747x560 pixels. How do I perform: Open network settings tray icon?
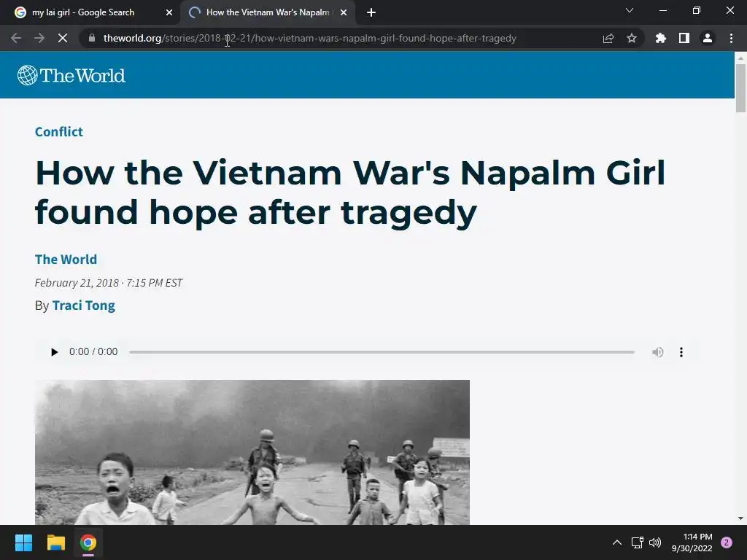point(637,542)
